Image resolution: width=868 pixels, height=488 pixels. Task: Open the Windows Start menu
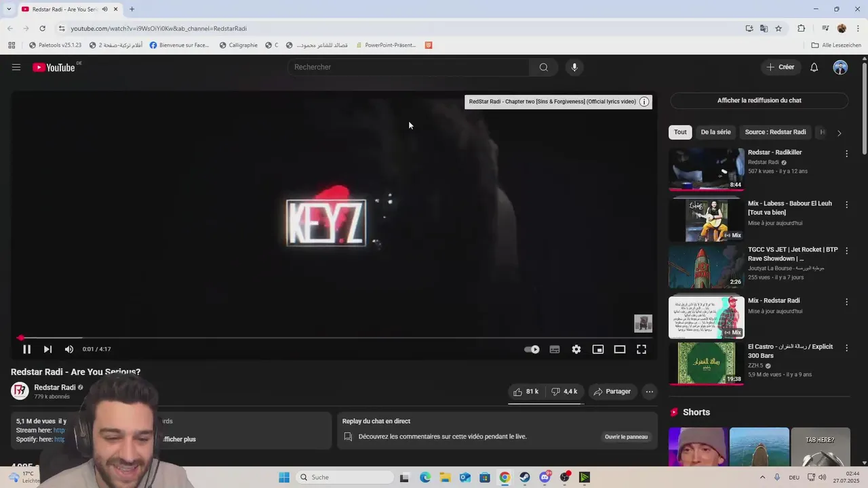284,477
